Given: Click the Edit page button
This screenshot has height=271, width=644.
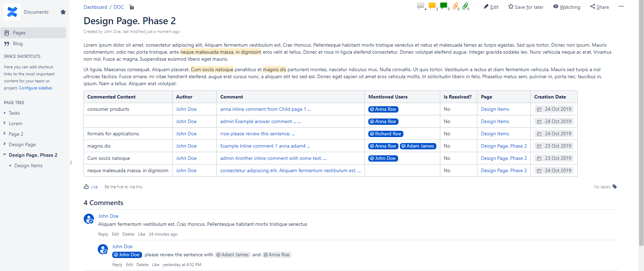Looking at the screenshot, I should point(491,7).
